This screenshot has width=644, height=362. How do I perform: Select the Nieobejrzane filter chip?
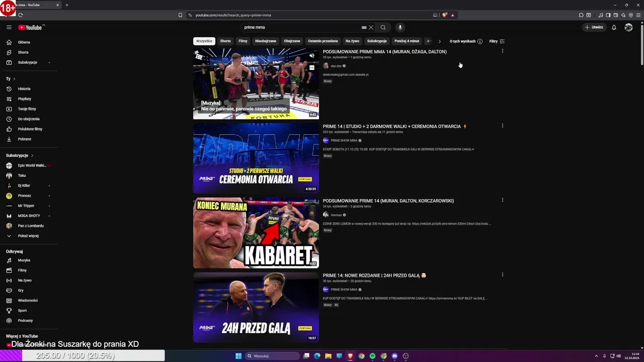266,41
